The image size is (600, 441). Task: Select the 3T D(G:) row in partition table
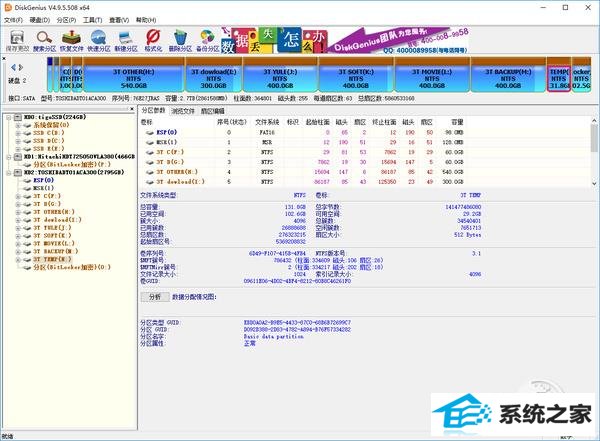(302, 162)
